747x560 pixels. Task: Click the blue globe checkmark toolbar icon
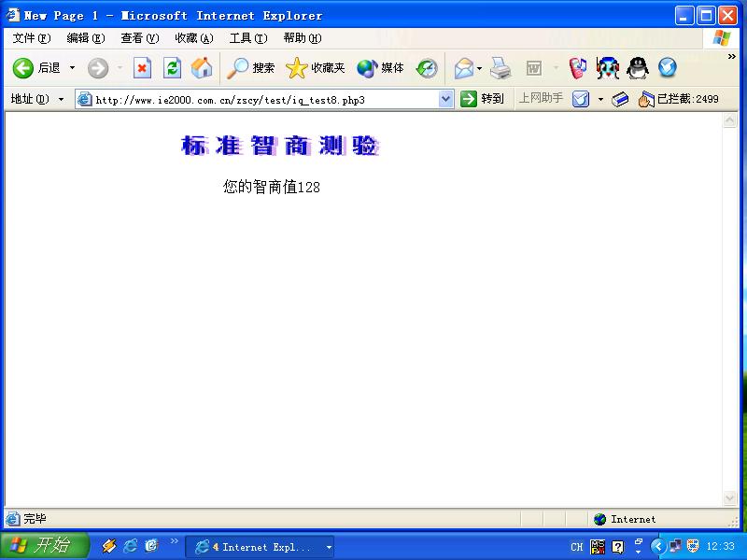[x=668, y=68]
